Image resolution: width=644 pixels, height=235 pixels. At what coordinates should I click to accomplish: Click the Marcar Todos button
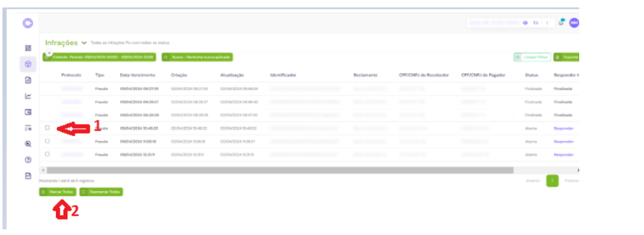(x=58, y=192)
